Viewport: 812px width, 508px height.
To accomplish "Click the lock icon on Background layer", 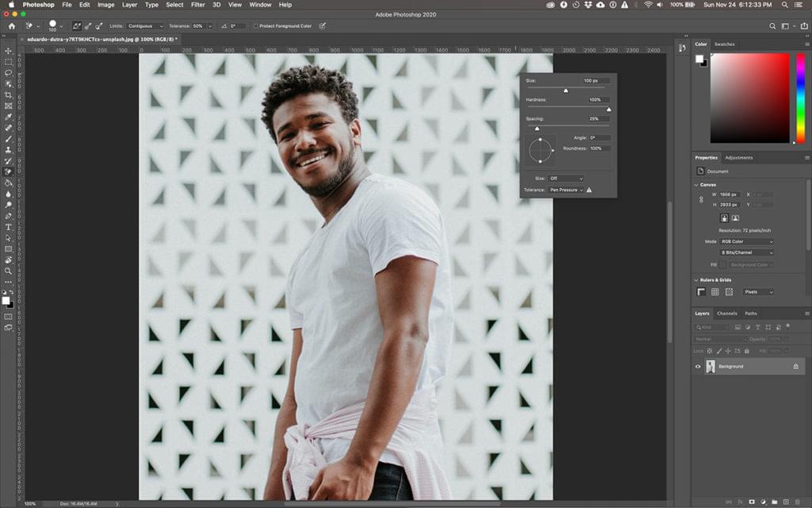I will [x=795, y=367].
